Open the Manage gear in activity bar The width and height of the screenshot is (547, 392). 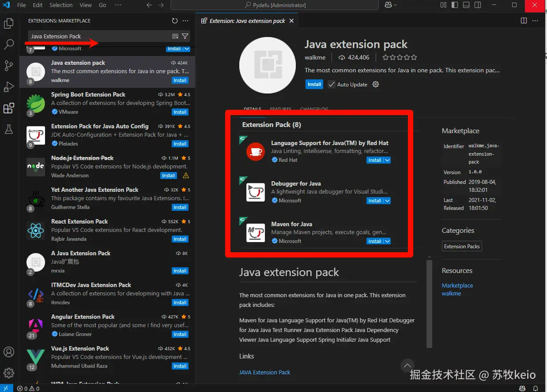(9, 373)
